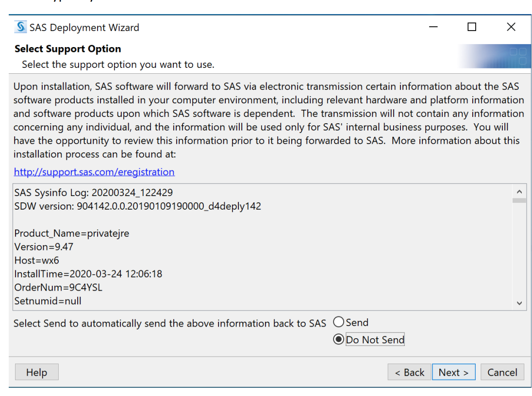532x396 pixels.
Task: Click the log scroll up arrow
Action: pyautogui.click(x=519, y=191)
